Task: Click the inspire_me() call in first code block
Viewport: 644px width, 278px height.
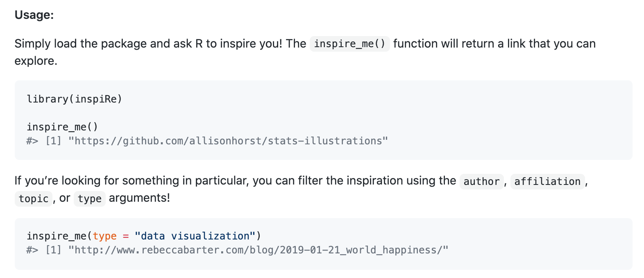Action: pos(62,127)
